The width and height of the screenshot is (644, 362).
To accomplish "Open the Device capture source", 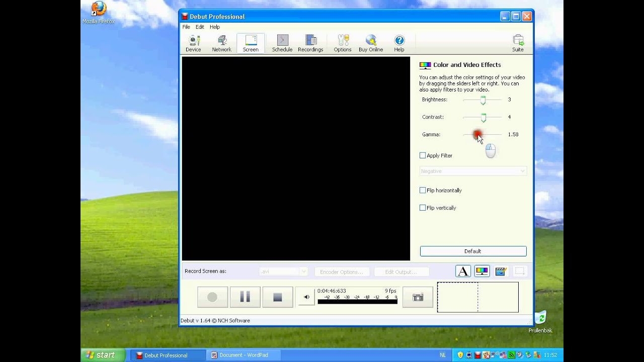I will (193, 44).
